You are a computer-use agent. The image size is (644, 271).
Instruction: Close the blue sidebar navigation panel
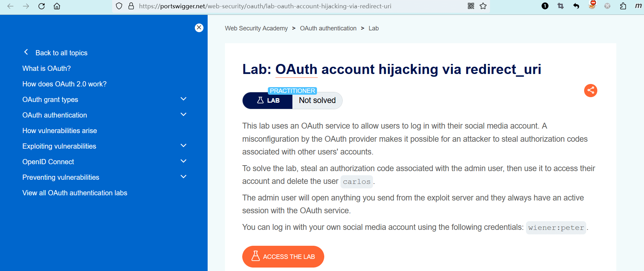click(199, 28)
